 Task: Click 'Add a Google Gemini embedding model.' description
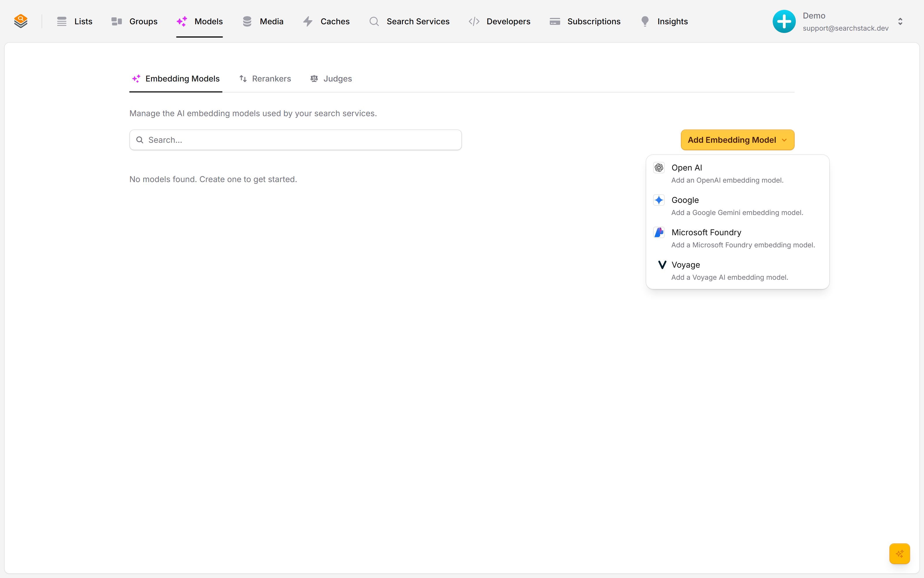pos(737,212)
